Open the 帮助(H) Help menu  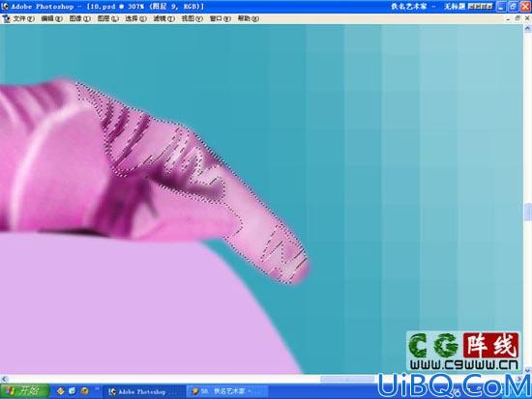pos(248,18)
